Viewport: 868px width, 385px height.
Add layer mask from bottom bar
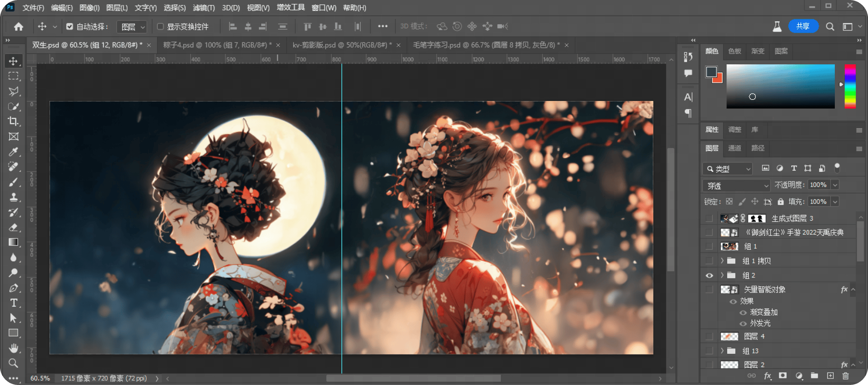click(x=783, y=376)
